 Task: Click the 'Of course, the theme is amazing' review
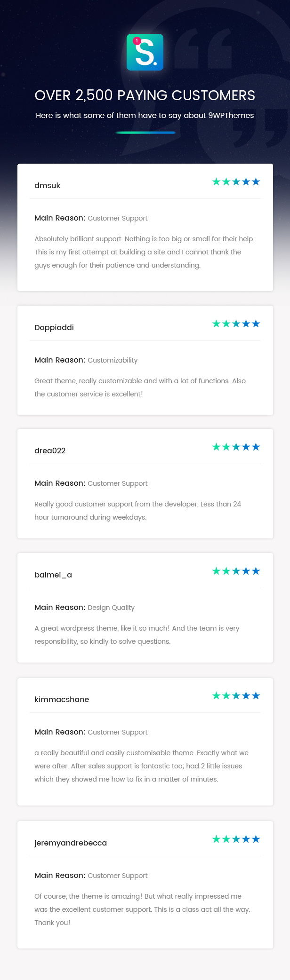point(142,909)
